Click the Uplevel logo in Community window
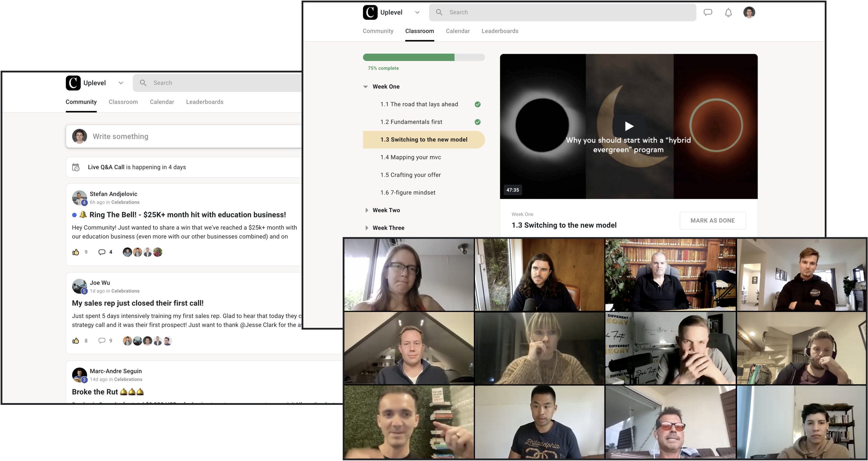This screenshot has width=868, height=461. point(73,83)
